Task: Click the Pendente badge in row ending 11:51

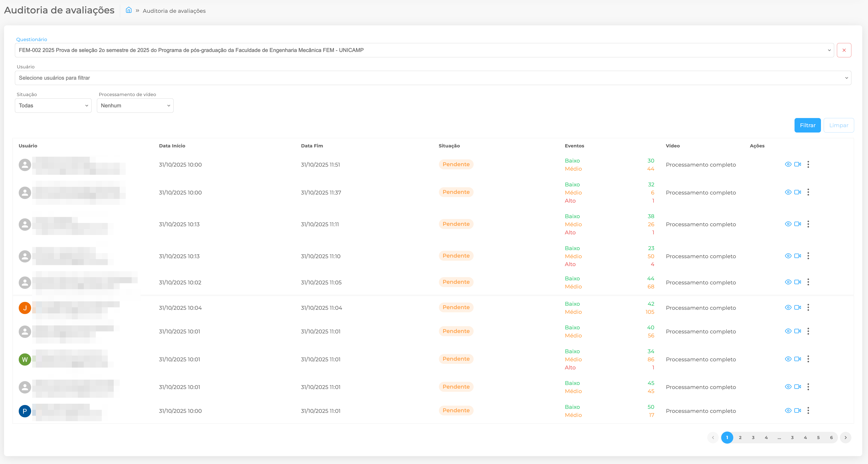Action: (456, 164)
